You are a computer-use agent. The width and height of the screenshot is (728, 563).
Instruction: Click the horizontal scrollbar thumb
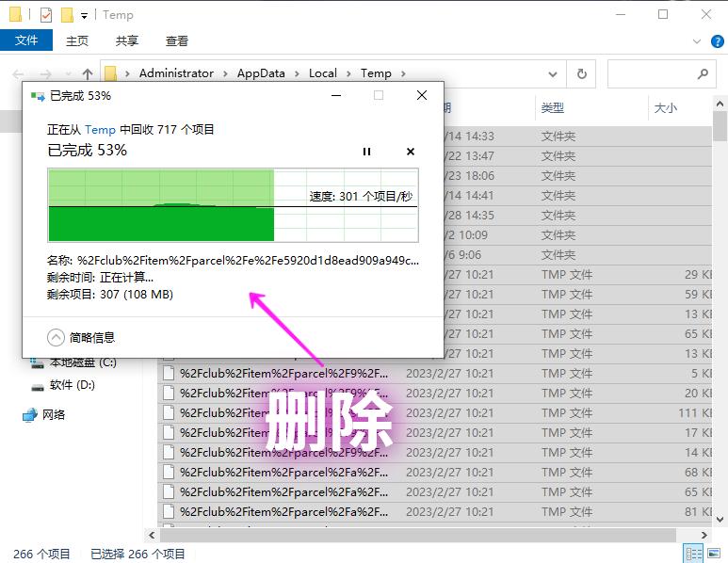(x=418, y=535)
